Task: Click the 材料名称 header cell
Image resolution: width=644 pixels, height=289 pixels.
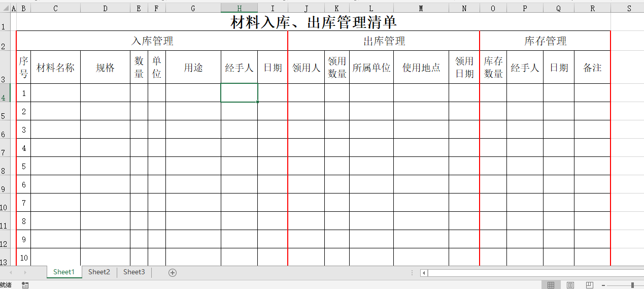Action: pyautogui.click(x=56, y=68)
